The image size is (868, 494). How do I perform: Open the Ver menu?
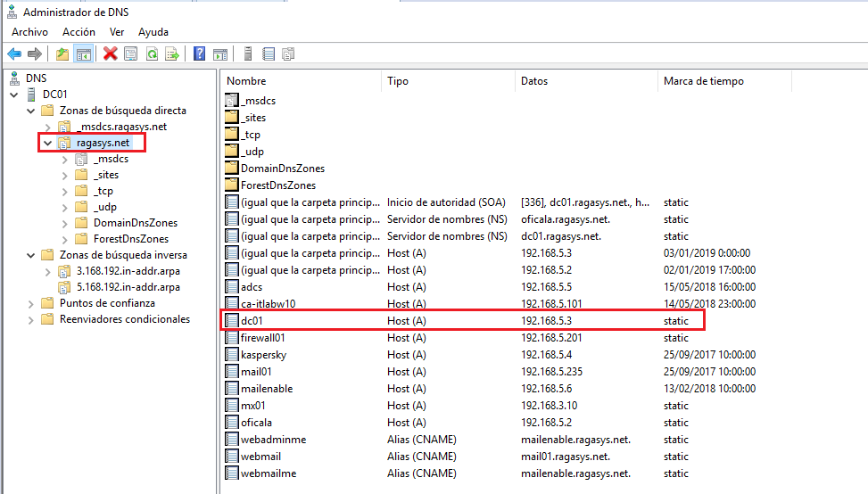117,32
